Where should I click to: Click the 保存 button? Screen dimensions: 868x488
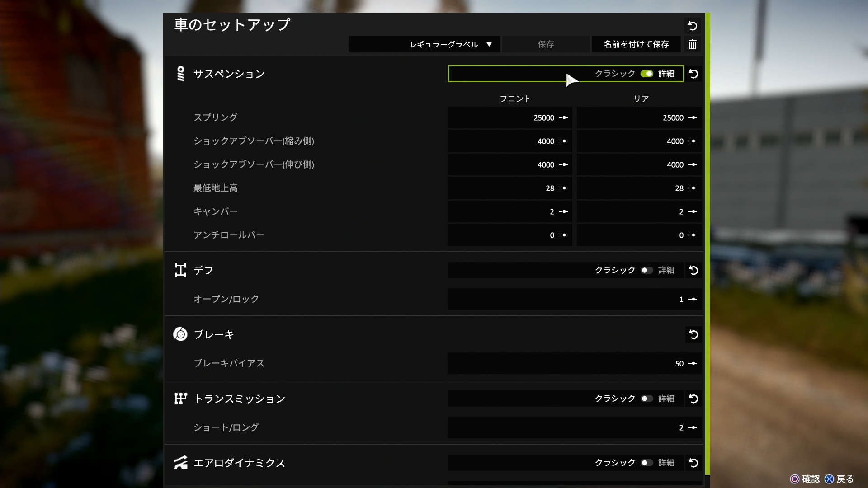[x=546, y=44]
